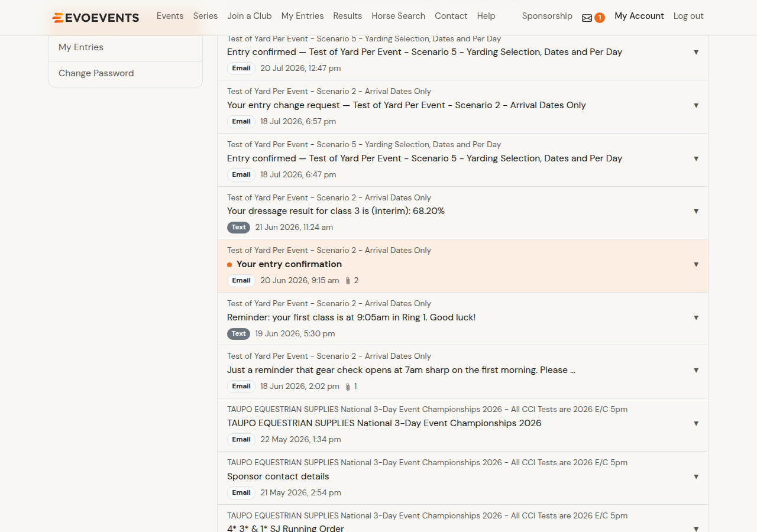Open the Sponsorship link
The height and width of the screenshot is (532, 757).
[x=547, y=16]
